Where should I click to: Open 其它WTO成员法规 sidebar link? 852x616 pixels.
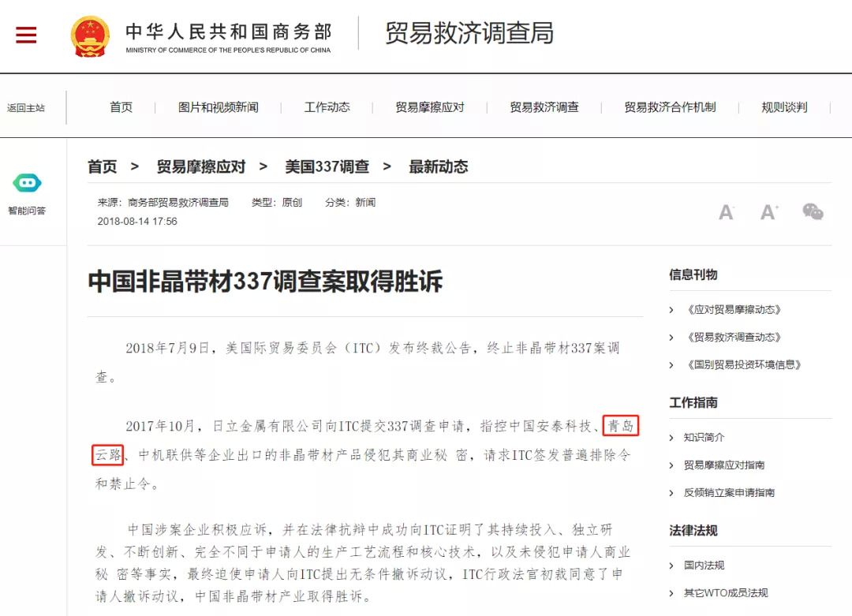pyautogui.click(x=726, y=593)
